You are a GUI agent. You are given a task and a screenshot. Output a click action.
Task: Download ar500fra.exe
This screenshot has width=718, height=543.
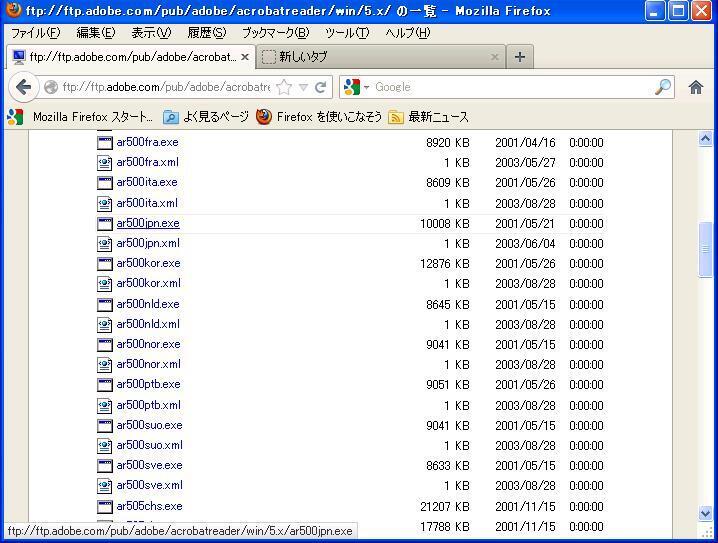pyautogui.click(x=147, y=142)
